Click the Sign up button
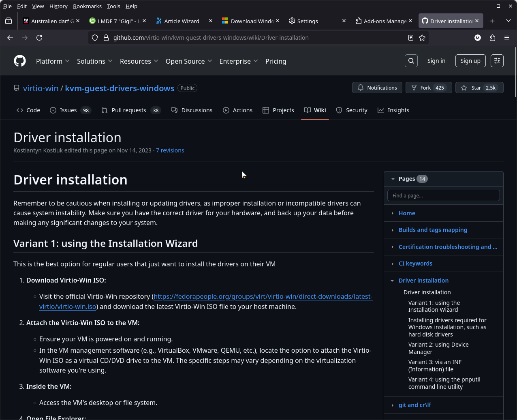Viewport: 517px width, 420px height. tap(470, 61)
